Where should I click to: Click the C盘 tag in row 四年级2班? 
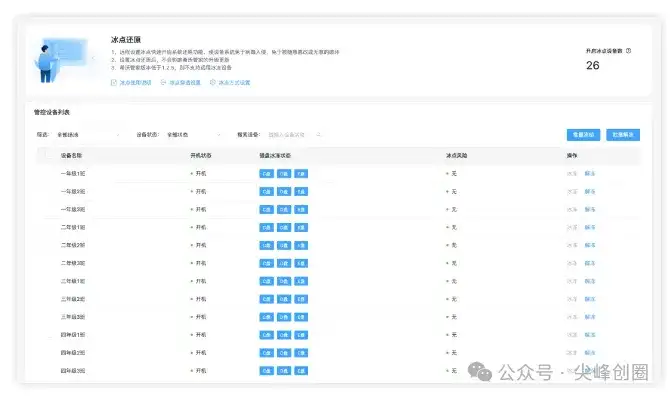[267, 353]
